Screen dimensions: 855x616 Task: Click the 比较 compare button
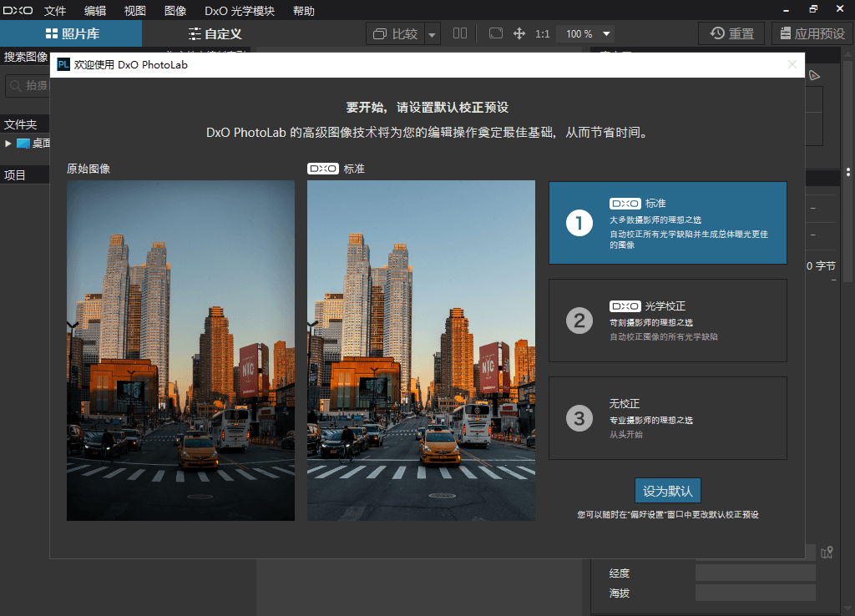point(395,33)
